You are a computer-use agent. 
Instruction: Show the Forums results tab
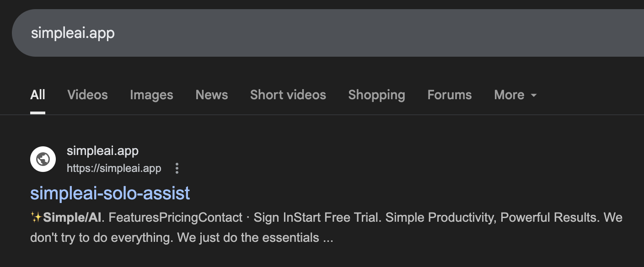tap(449, 95)
